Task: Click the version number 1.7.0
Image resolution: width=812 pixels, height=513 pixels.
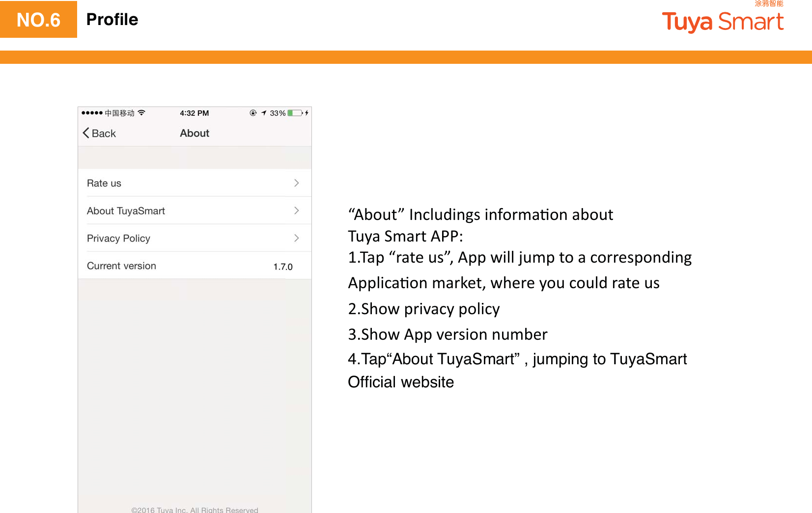Action: (283, 267)
